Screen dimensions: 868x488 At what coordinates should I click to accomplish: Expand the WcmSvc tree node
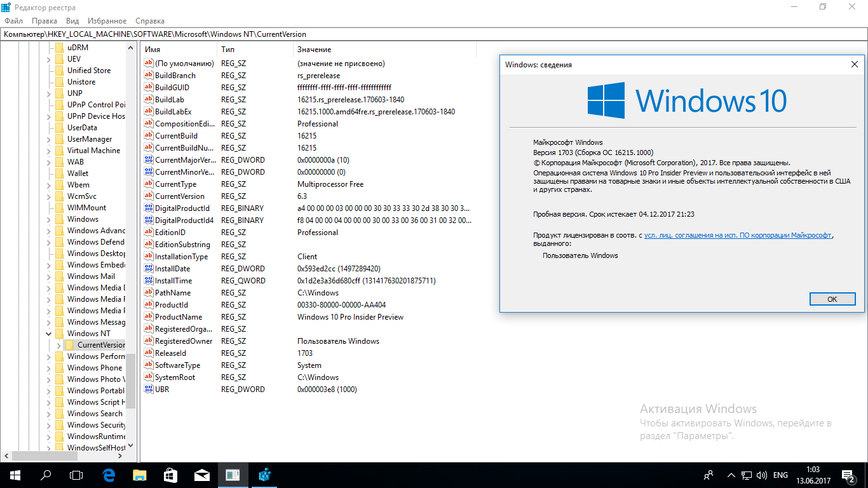coord(49,196)
